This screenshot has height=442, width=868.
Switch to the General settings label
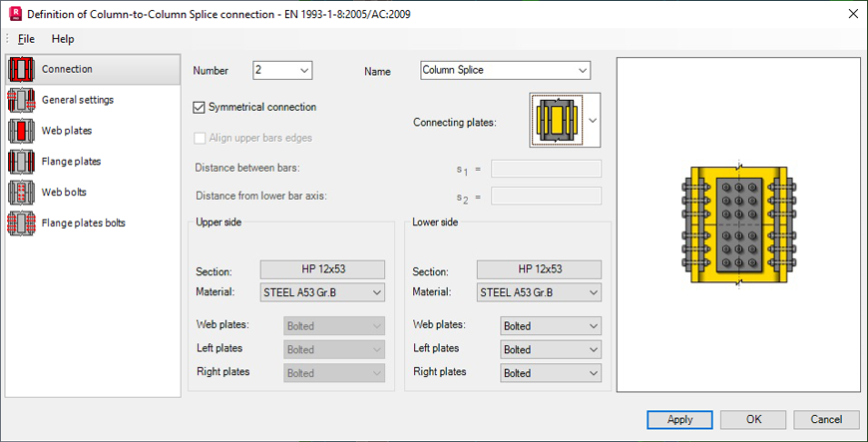click(x=78, y=100)
